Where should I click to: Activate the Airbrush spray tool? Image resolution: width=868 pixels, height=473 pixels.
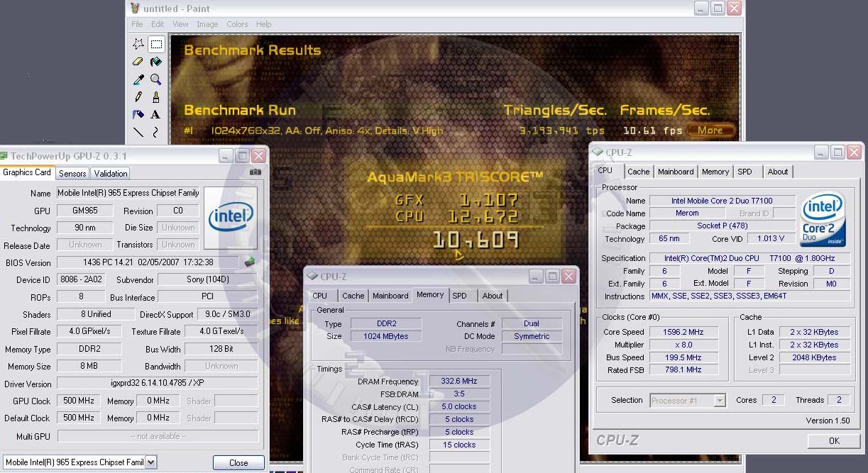(139, 114)
